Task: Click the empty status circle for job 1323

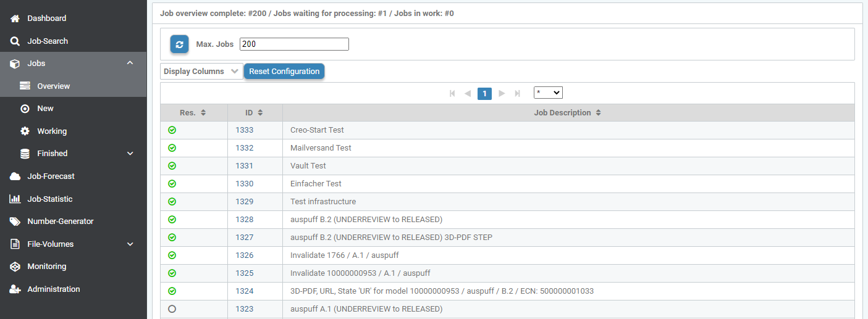Action: (x=172, y=309)
